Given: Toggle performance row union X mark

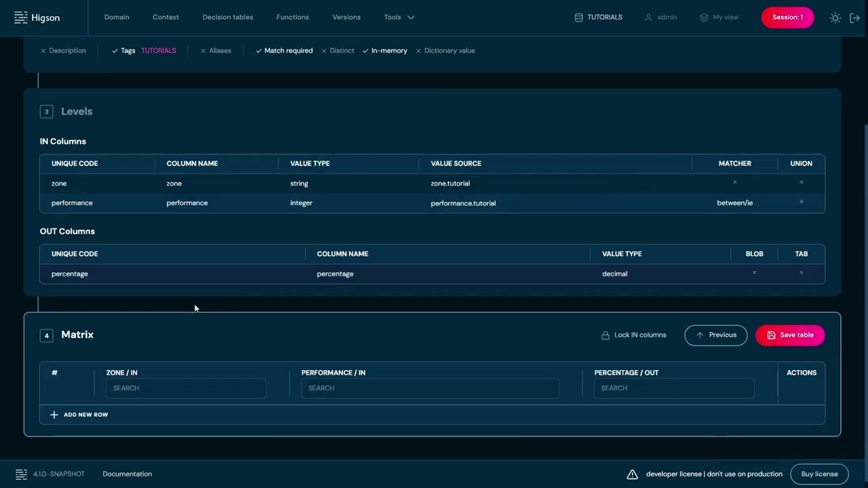Looking at the screenshot, I should 802,202.
